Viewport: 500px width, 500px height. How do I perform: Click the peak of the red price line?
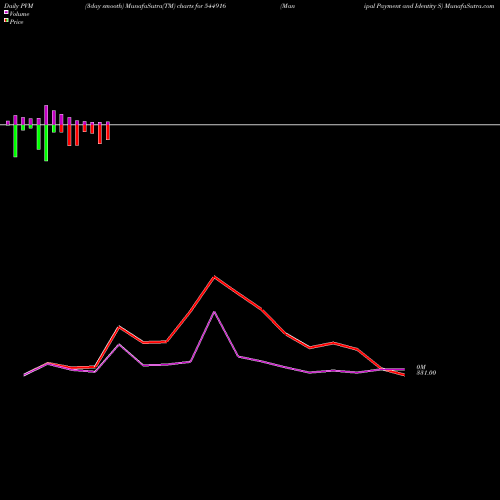point(214,277)
